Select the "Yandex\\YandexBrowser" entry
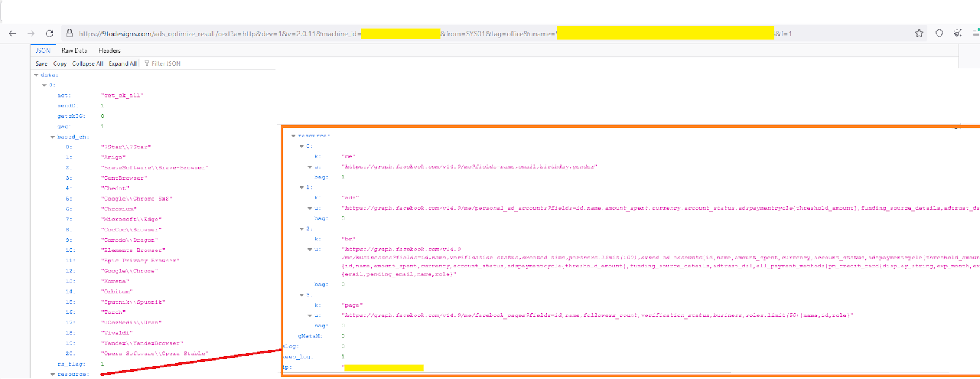This screenshot has height=379, width=980. coord(142,343)
